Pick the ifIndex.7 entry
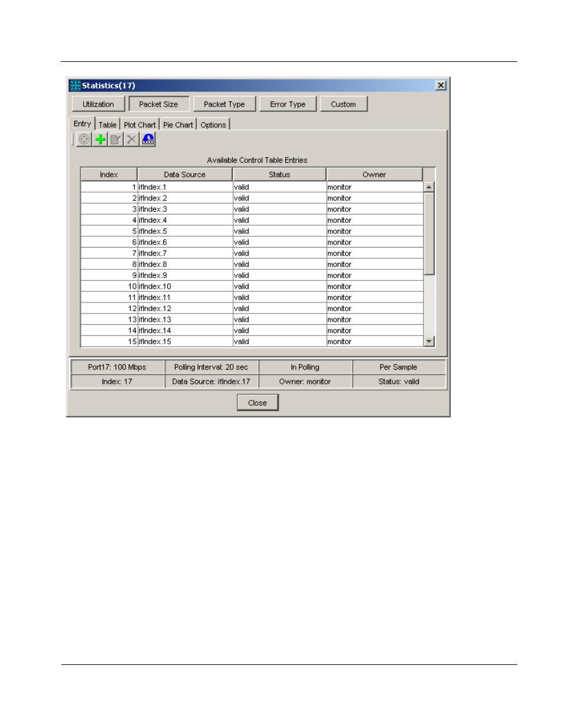Image resolution: width=562 pixels, height=728 pixels. point(185,253)
